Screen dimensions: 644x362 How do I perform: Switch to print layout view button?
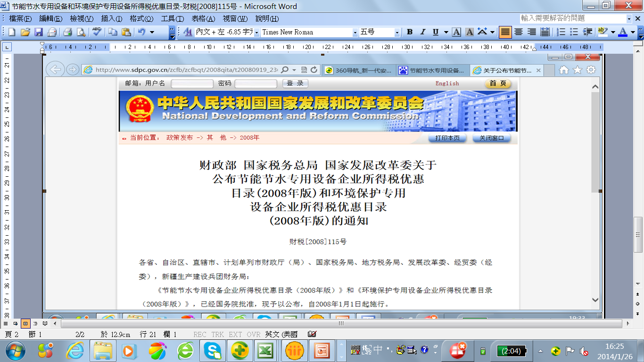click(25, 324)
